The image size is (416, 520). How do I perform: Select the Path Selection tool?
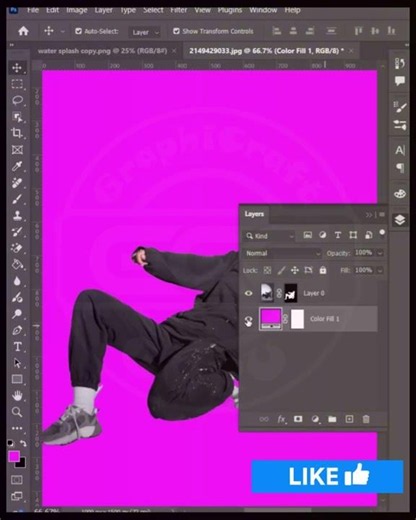click(17, 363)
